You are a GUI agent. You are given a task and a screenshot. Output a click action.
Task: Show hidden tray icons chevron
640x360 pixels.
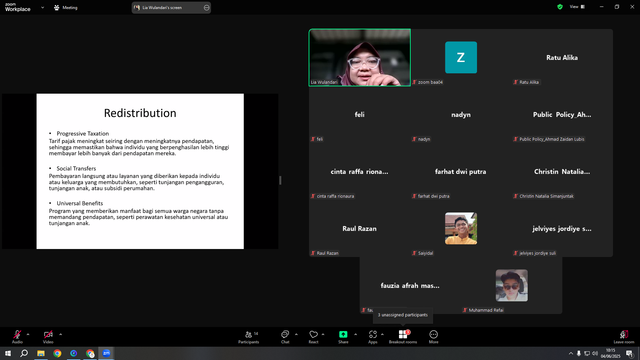pyautogui.click(x=571, y=353)
